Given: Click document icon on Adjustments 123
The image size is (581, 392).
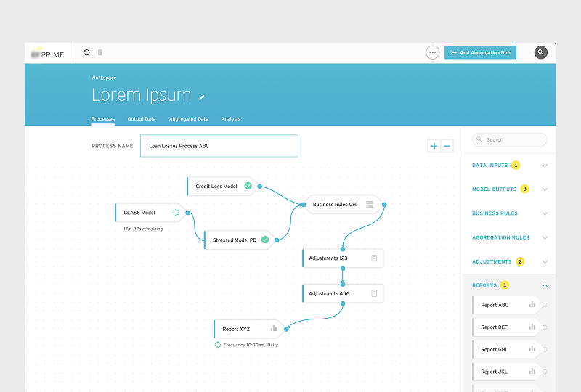Looking at the screenshot, I should coord(374,258).
